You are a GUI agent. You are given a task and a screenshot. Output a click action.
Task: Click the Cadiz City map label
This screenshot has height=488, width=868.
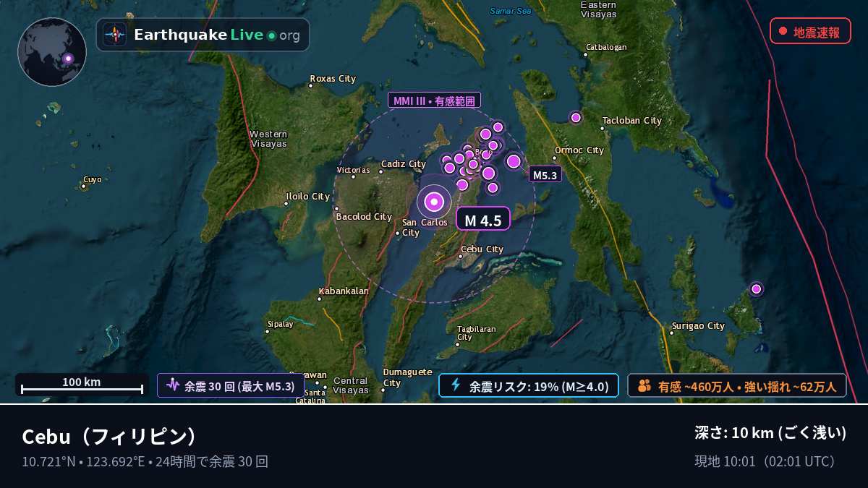point(404,164)
